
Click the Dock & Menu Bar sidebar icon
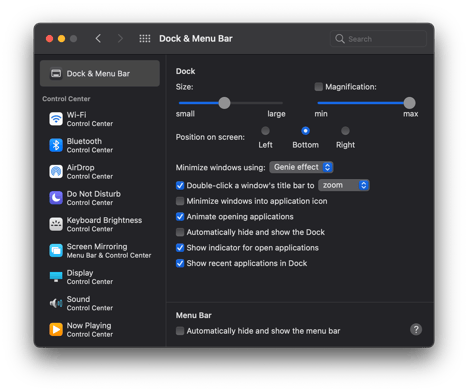pos(56,74)
